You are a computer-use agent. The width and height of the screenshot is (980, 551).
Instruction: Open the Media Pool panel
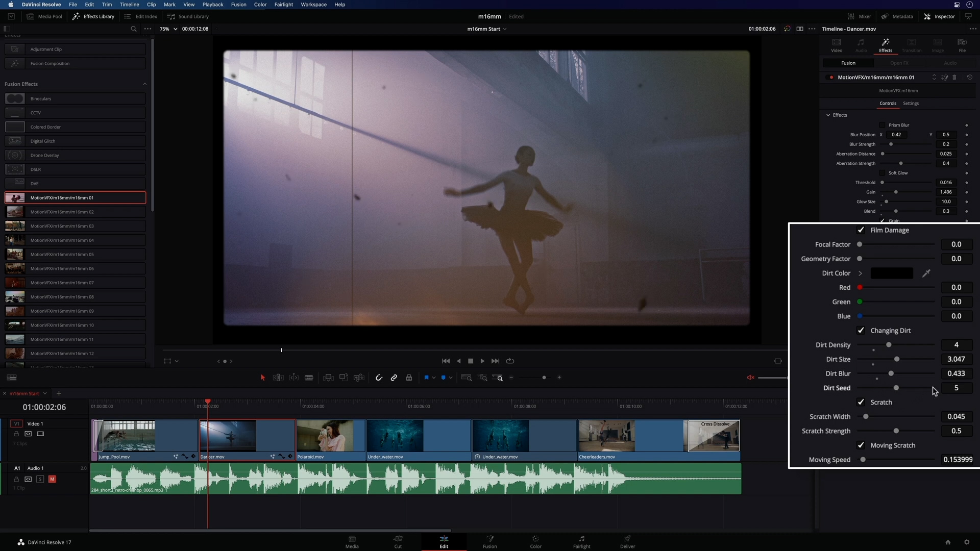45,16
